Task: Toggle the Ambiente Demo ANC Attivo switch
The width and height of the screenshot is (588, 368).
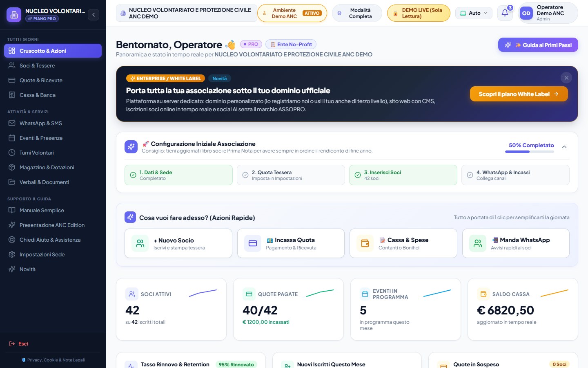Action: [x=292, y=13]
